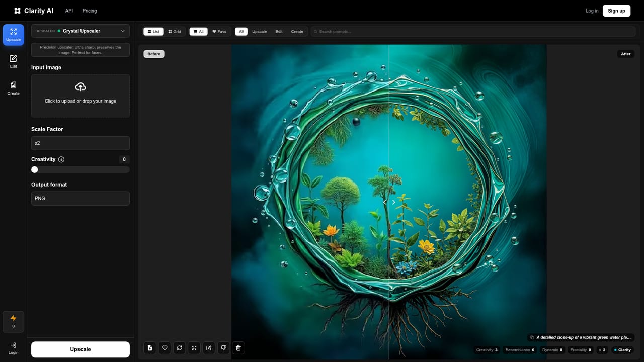Open the Upscale tool in sidebar

click(13, 35)
